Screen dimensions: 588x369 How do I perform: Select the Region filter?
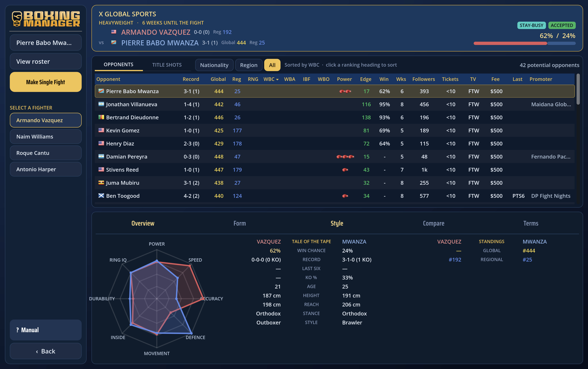click(249, 65)
